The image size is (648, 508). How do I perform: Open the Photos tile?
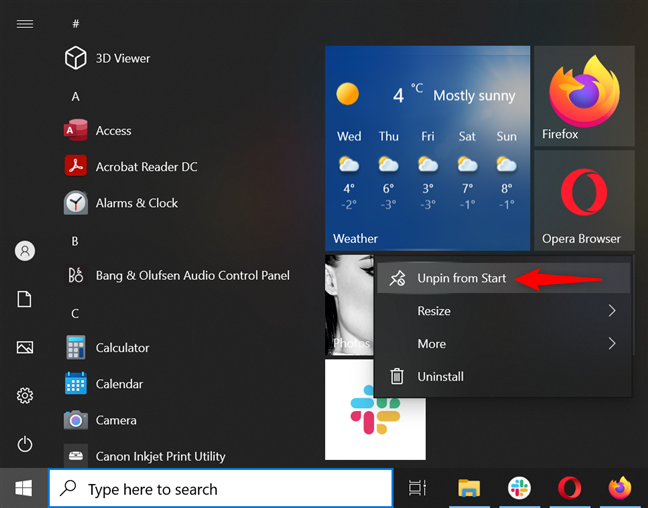349,305
